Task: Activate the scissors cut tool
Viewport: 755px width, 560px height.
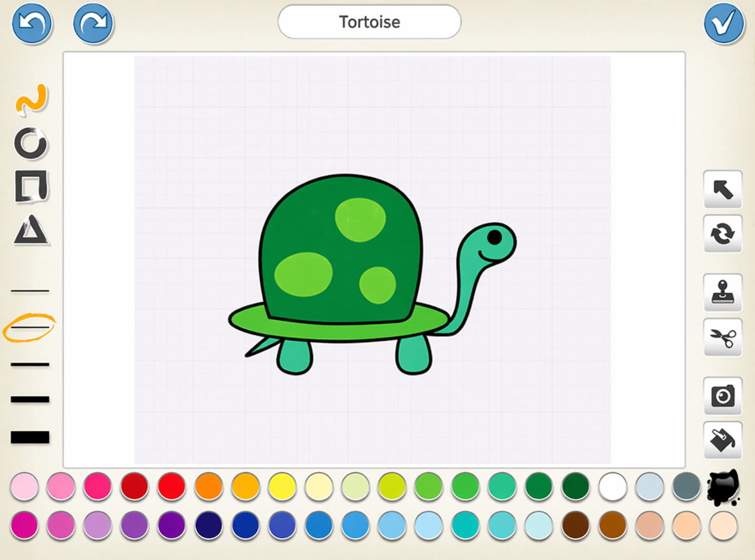Action: coord(723,337)
